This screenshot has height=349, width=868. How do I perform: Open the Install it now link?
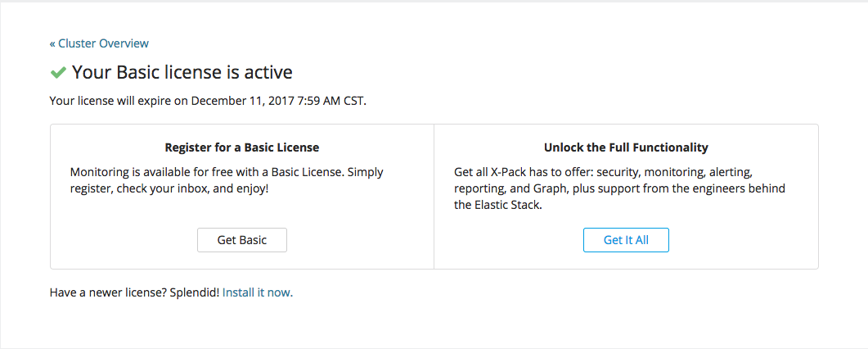click(x=257, y=292)
